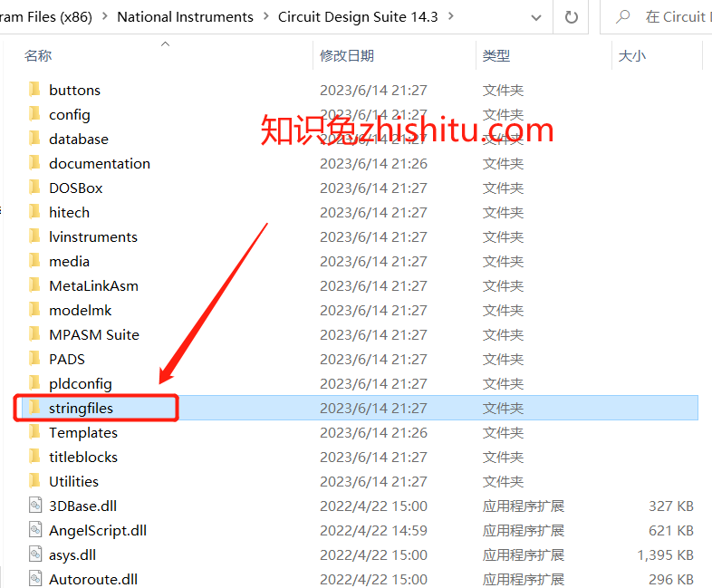Click the hitech folder icon

click(x=34, y=212)
